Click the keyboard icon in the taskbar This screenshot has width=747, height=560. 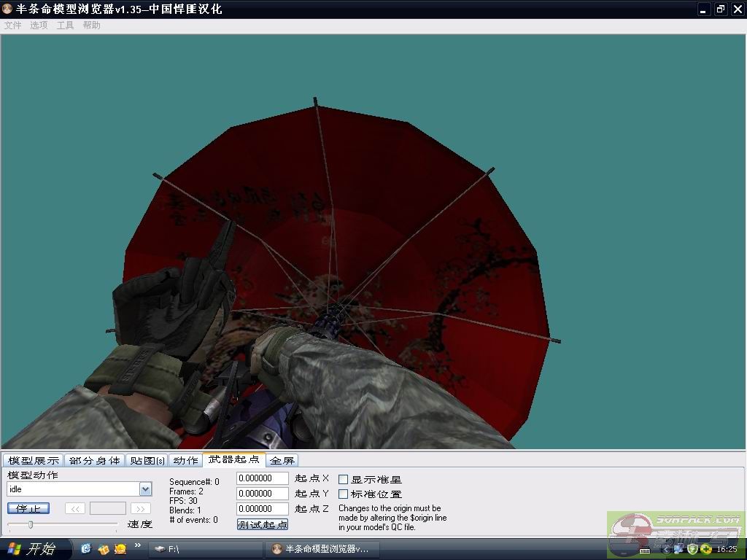(645, 549)
